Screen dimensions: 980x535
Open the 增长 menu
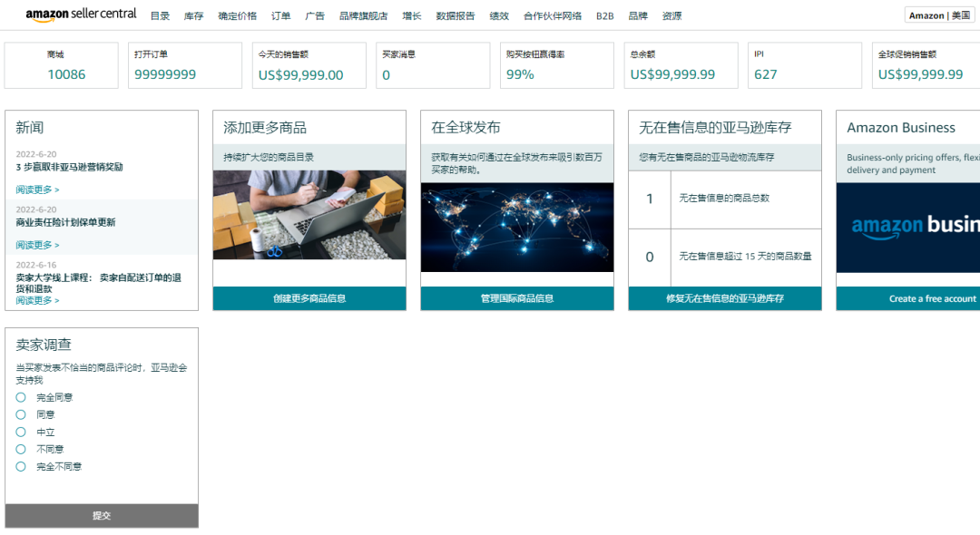(x=412, y=16)
